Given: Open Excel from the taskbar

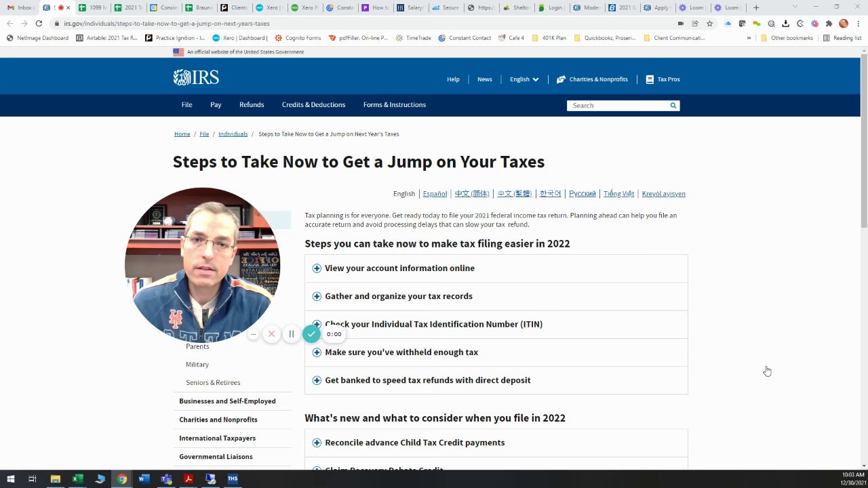Looking at the screenshot, I should pos(78,479).
